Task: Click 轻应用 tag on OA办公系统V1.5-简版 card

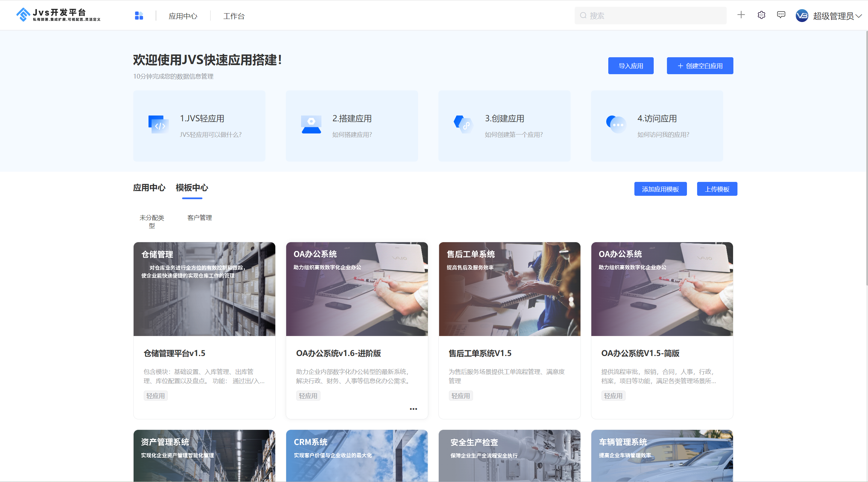Action: pos(613,396)
